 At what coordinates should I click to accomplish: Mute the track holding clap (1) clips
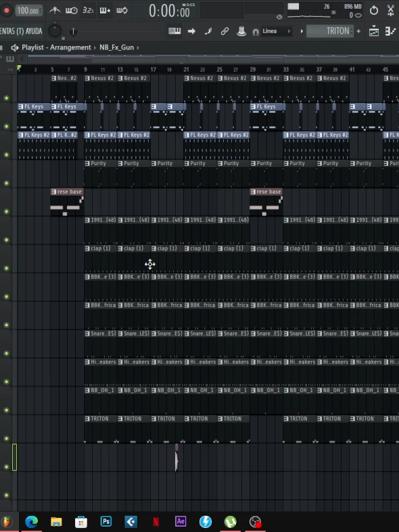click(x=6, y=269)
